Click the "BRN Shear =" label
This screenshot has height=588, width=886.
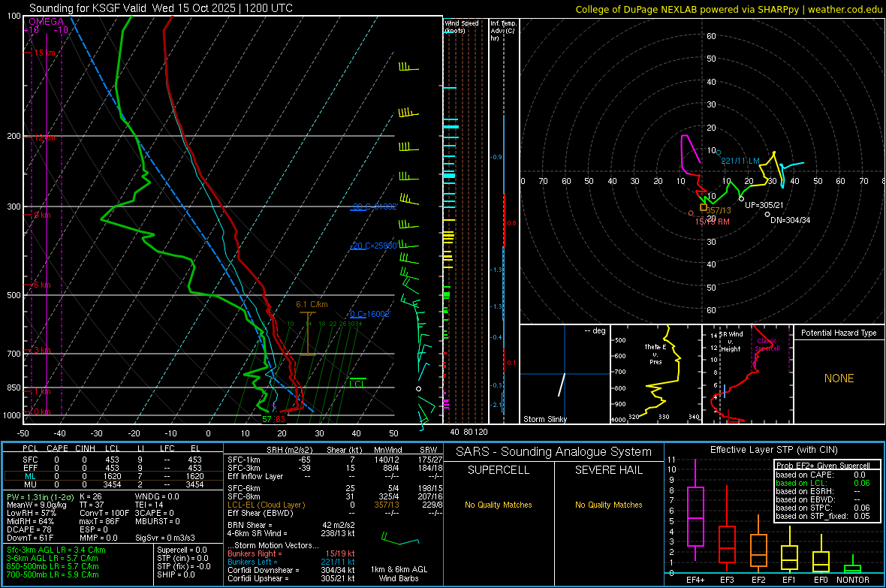point(250,525)
